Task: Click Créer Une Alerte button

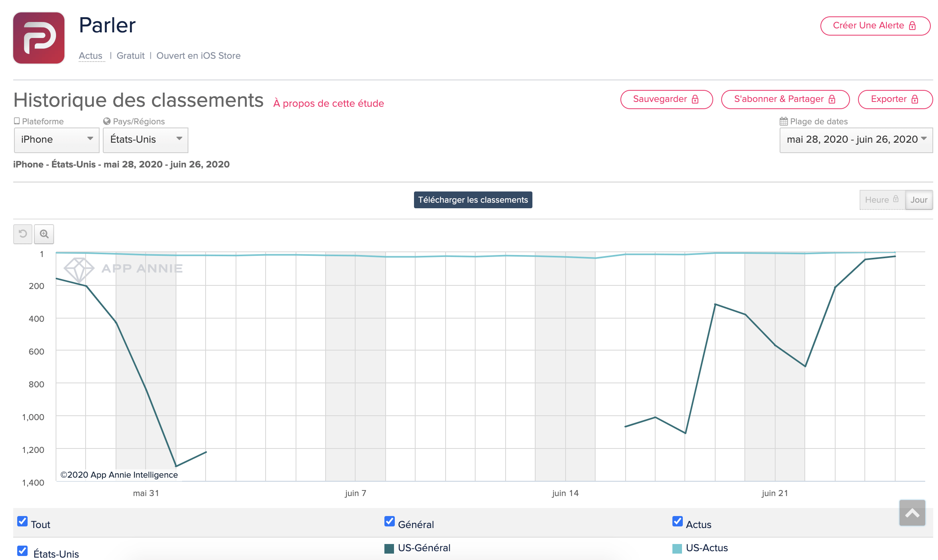Action: pyautogui.click(x=875, y=26)
